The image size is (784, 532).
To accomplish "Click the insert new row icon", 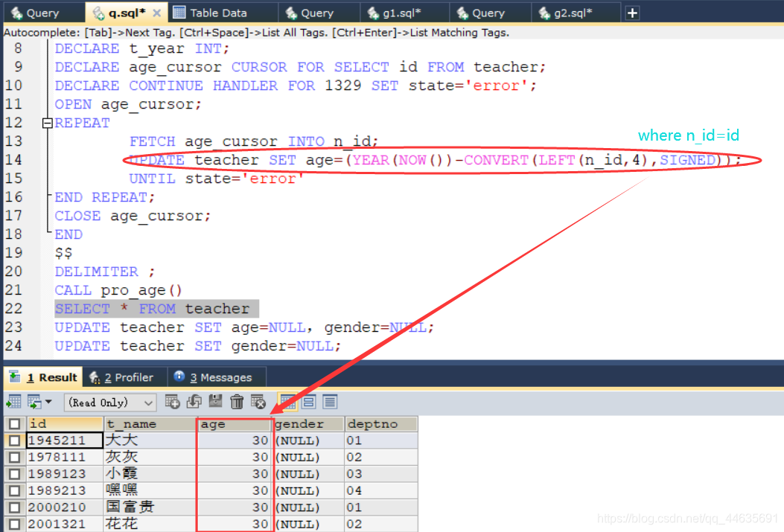I will coord(173,402).
